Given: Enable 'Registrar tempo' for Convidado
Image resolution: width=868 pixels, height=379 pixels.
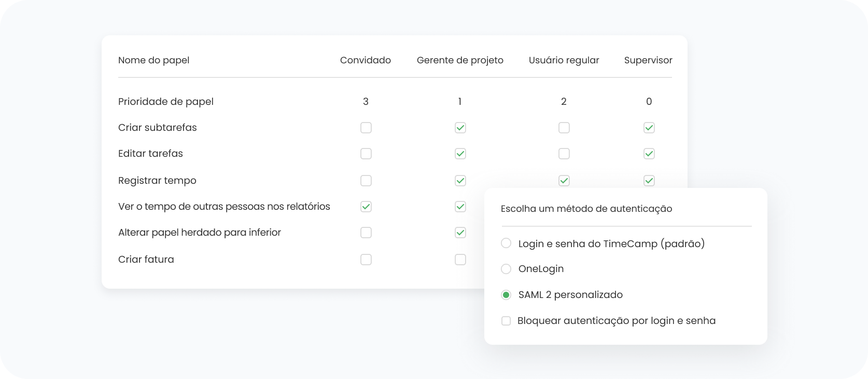Looking at the screenshot, I should coord(366,181).
